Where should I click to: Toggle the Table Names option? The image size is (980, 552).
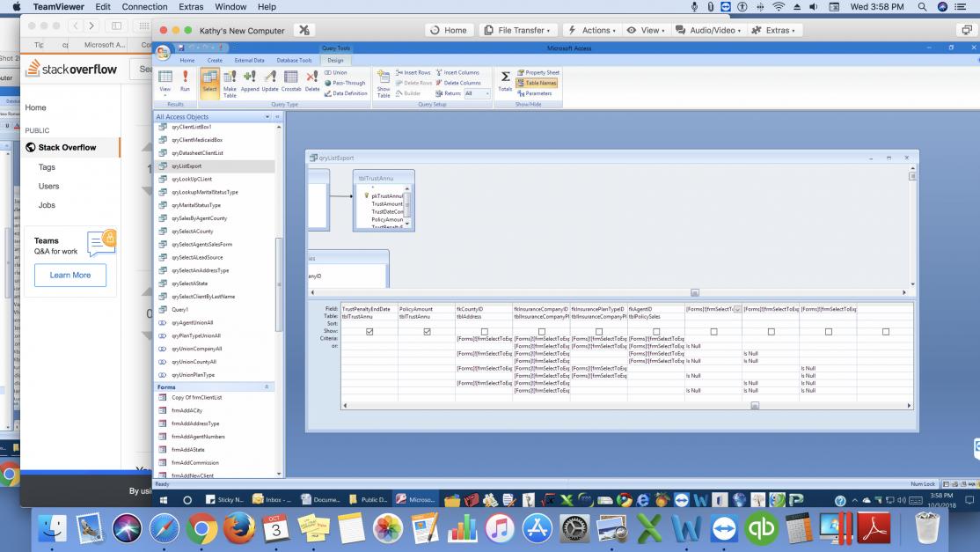(x=537, y=83)
